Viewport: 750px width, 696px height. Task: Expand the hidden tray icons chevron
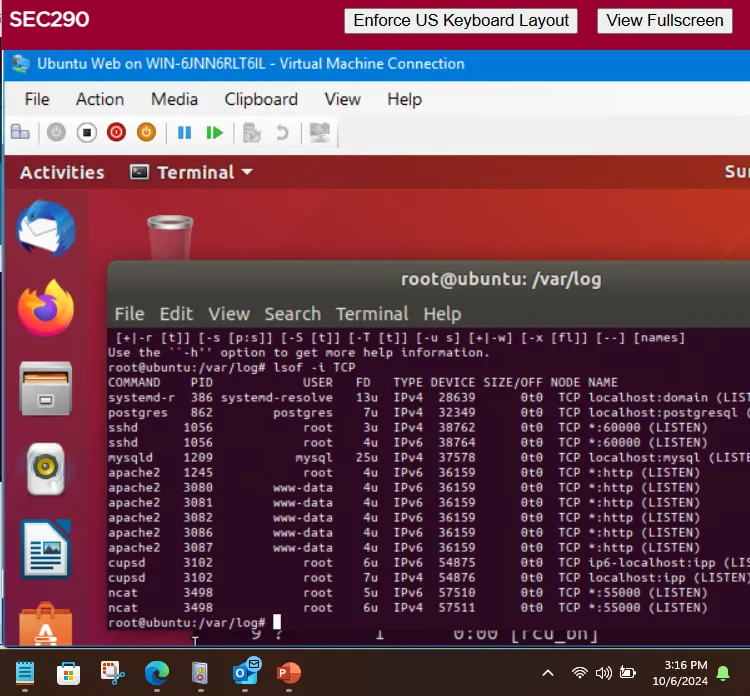click(548, 673)
